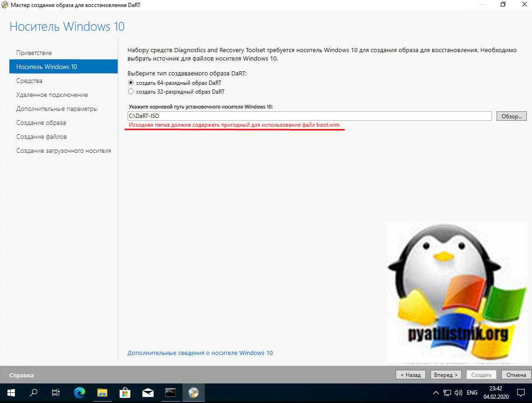Screen dimensions: 532x403
Task: Restore down the wizard window
Action: click(x=503, y=5)
